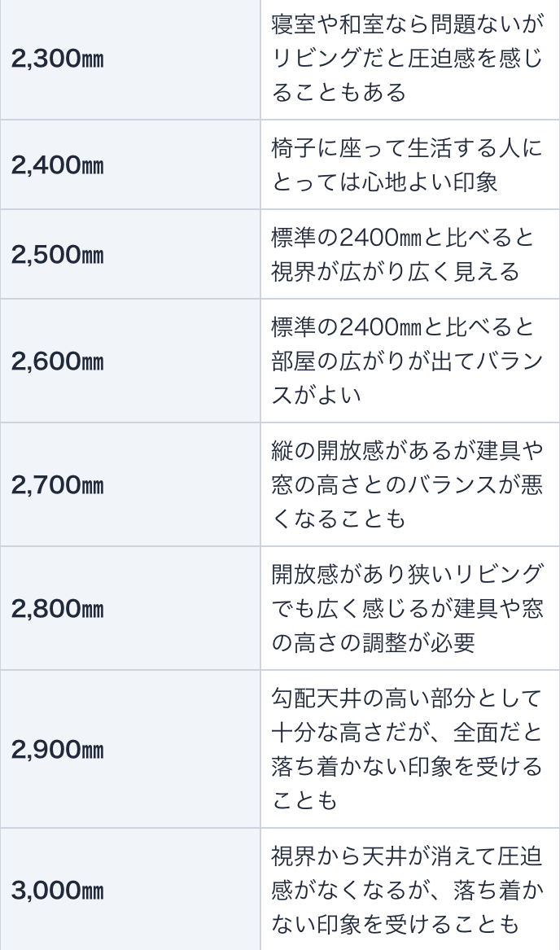The height and width of the screenshot is (950, 560).
Task: Click the text の高さの調整が必要
Action: click(x=373, y=643)
